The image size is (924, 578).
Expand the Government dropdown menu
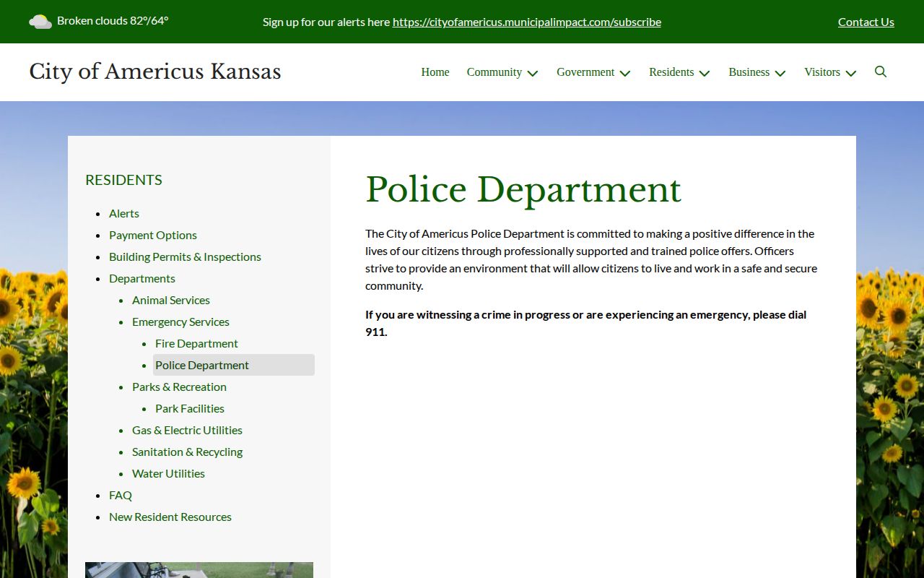click(593, 72)
